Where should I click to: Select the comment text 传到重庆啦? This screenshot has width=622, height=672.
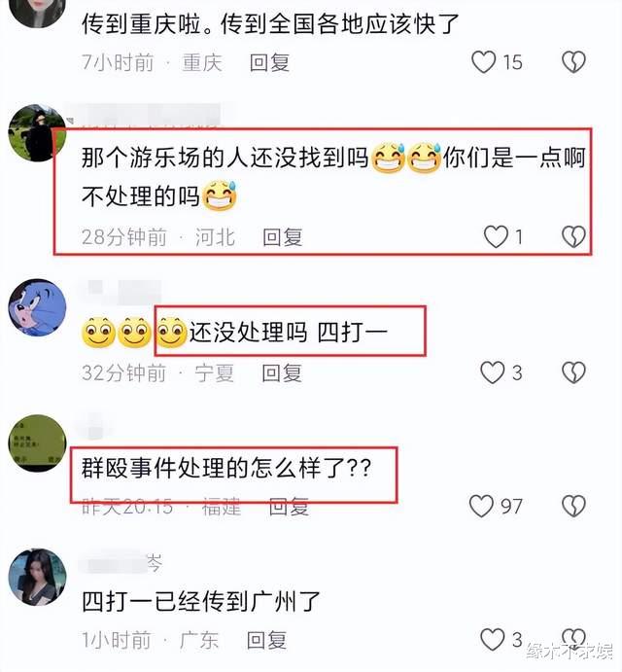pyautogui.click(x=141, y=23)
